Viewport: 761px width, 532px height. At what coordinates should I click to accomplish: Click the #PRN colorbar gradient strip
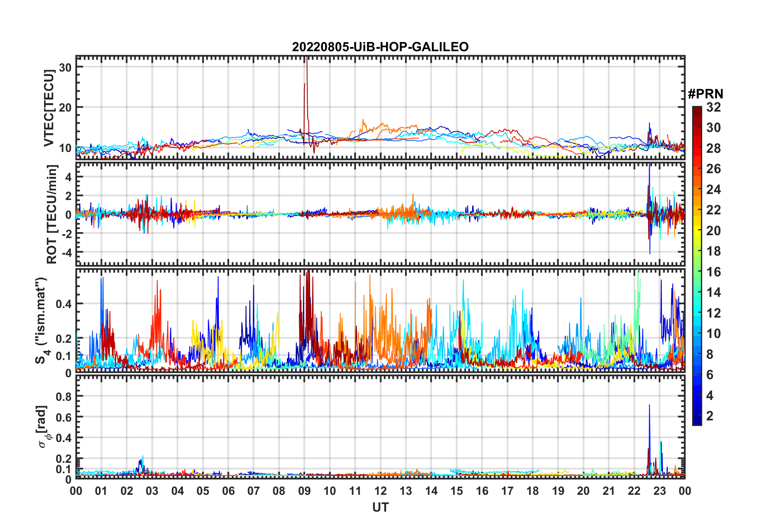click(x=697, y=266)
